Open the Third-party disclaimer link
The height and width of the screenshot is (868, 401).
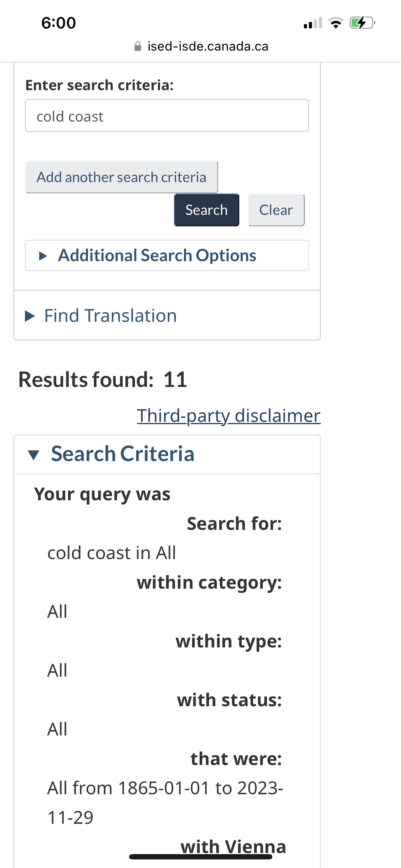228,415
